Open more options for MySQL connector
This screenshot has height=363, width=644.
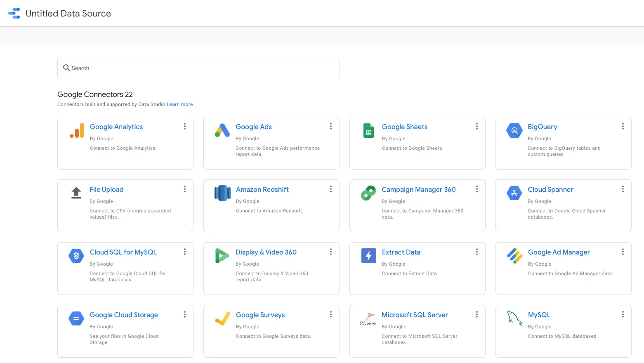[x=623, y=314]
